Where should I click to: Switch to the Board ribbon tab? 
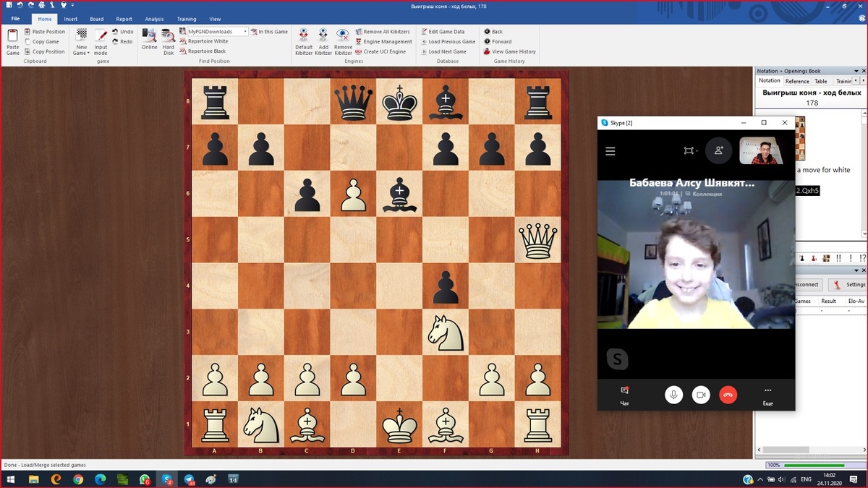(x=97, y=19)
